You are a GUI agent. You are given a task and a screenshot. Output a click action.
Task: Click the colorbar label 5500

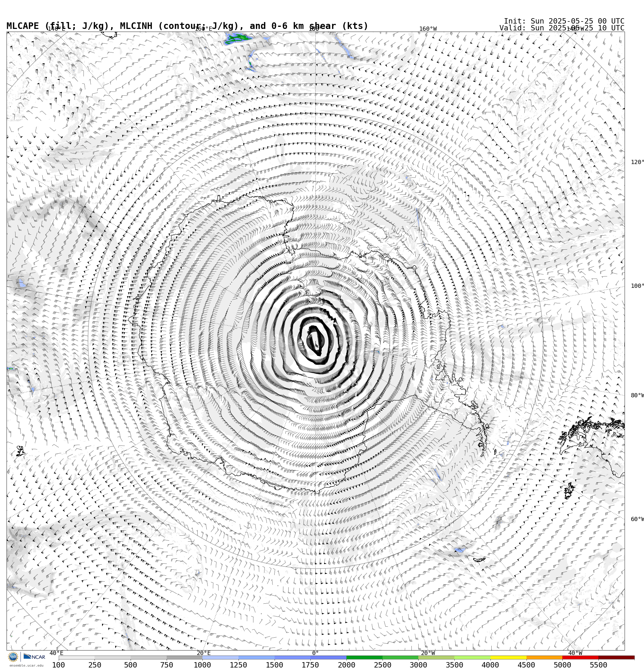(x=599, y=665)
